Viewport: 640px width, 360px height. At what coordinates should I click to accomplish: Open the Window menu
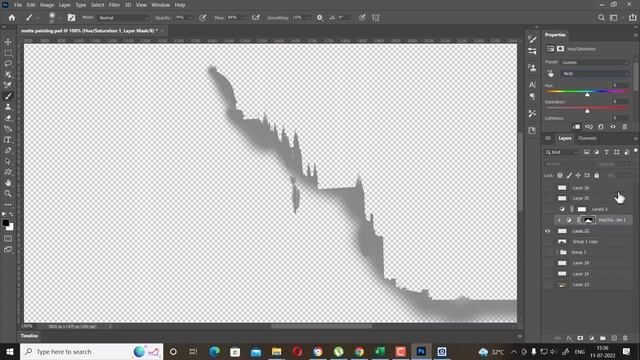click(x=160, y=5)
